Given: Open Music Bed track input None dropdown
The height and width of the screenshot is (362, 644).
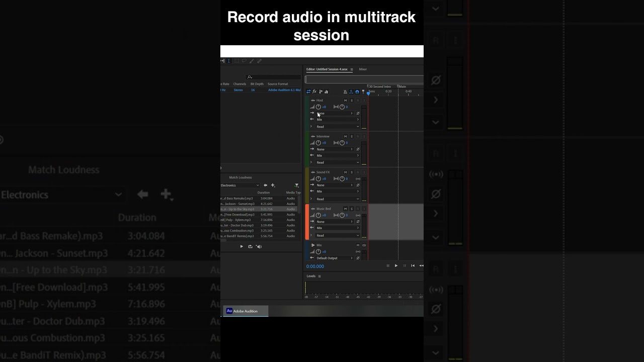Looking at the screenshot, I should pos(335,222).
